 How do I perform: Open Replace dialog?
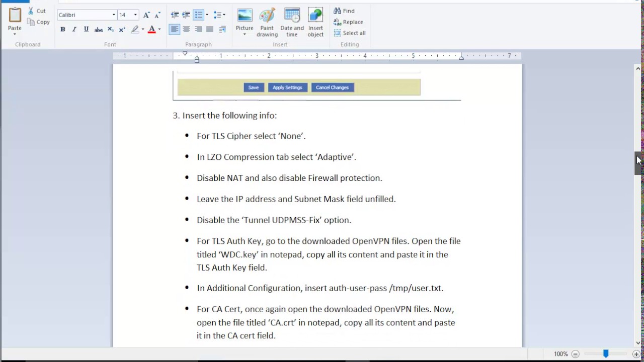348,22
